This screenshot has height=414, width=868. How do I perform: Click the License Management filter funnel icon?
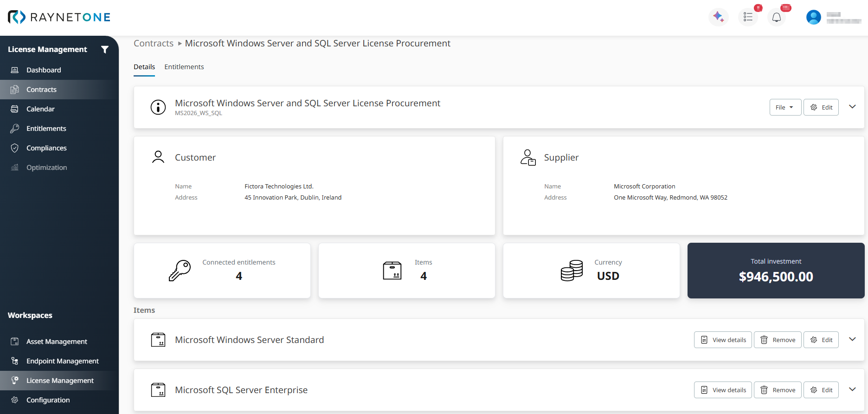coord(105,50)
